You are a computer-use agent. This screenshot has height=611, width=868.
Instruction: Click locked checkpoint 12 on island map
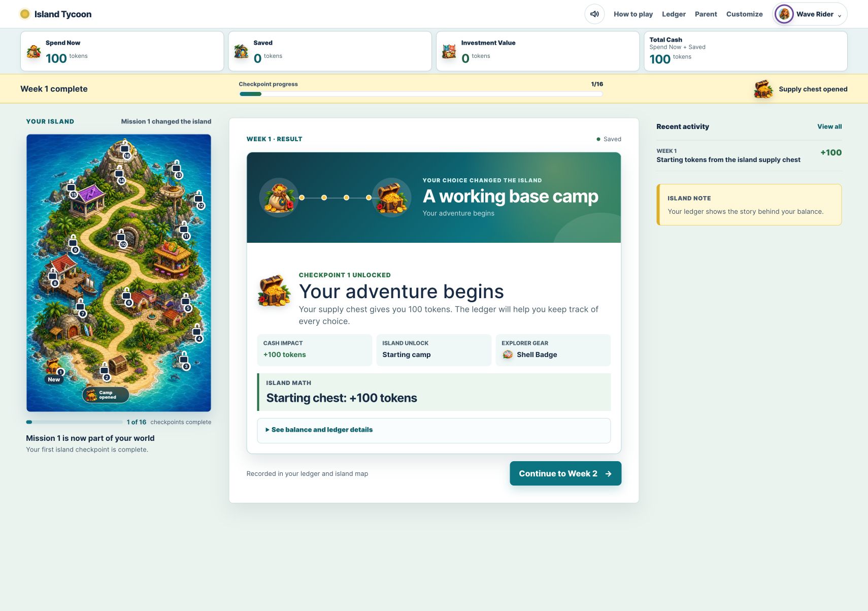coord(199,201)
